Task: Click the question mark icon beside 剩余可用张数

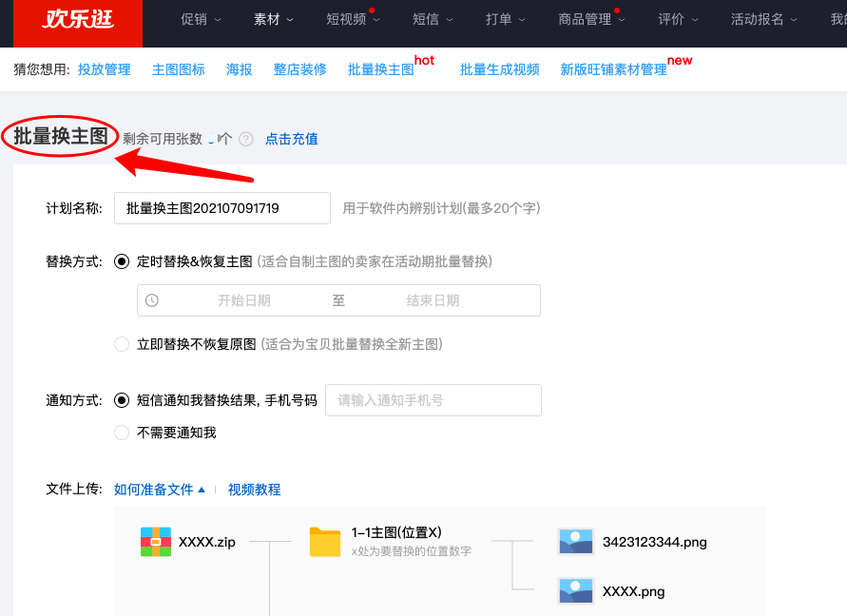Action: click(245, 139)
